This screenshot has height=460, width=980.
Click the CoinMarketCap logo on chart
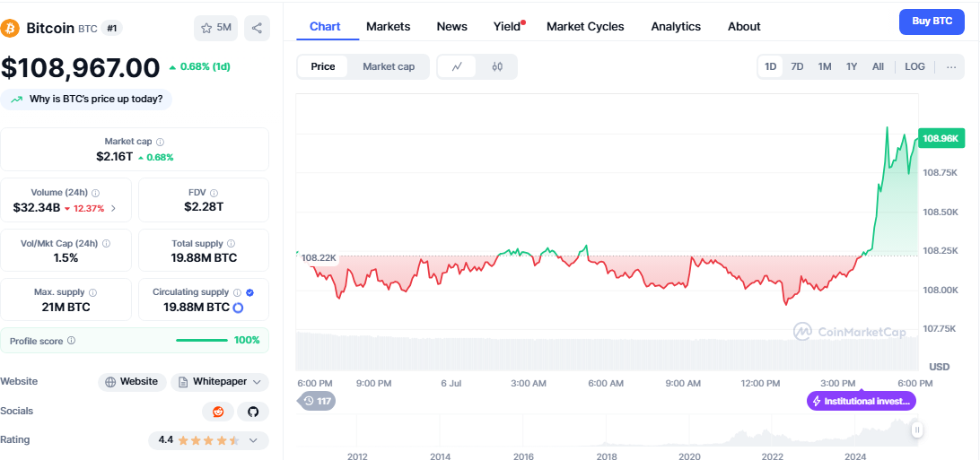[x=849, y=332]
